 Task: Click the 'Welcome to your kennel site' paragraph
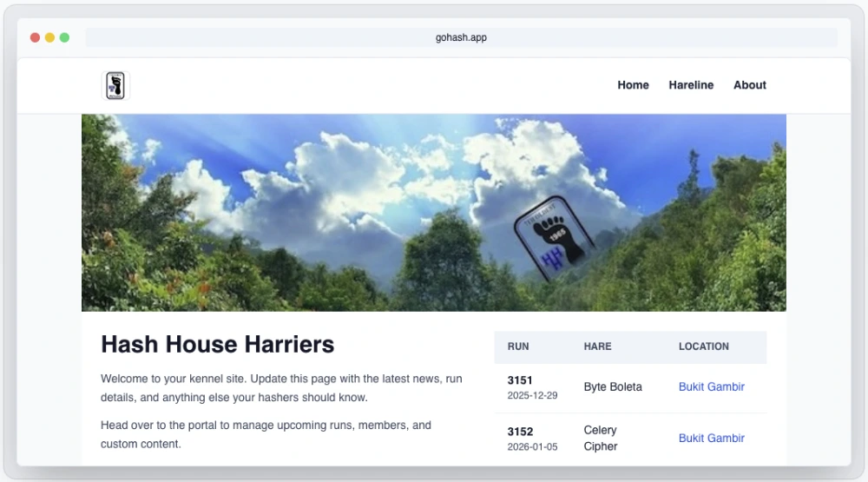point(281,388)
